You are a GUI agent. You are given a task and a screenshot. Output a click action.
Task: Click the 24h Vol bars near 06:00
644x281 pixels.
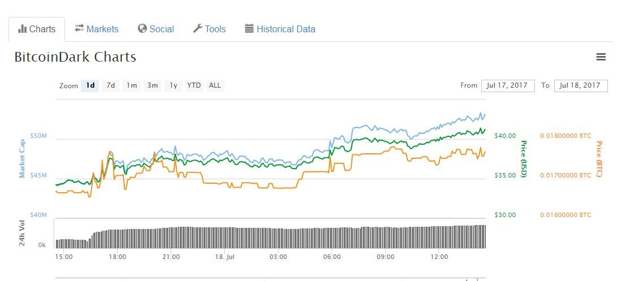click(x=332, y=237)
